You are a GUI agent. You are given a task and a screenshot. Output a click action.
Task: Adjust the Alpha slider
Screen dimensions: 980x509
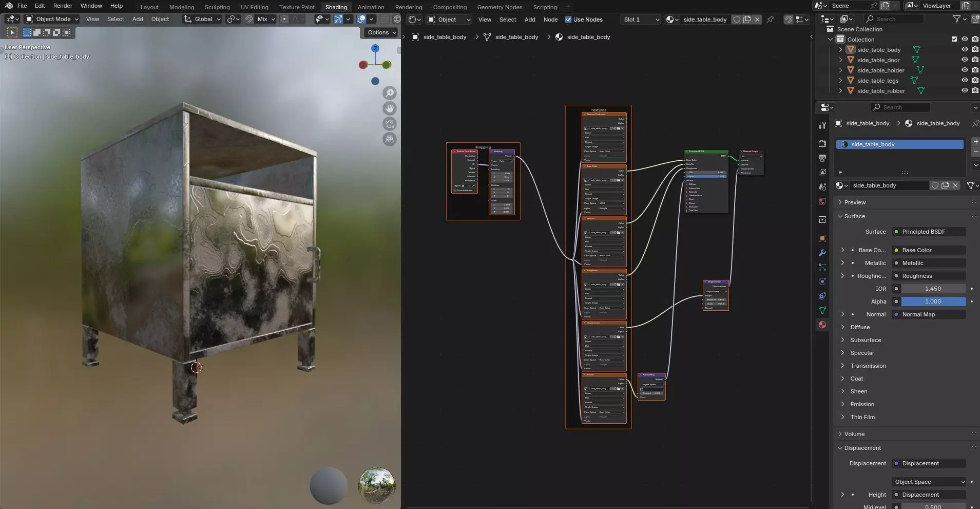point(933,301)
